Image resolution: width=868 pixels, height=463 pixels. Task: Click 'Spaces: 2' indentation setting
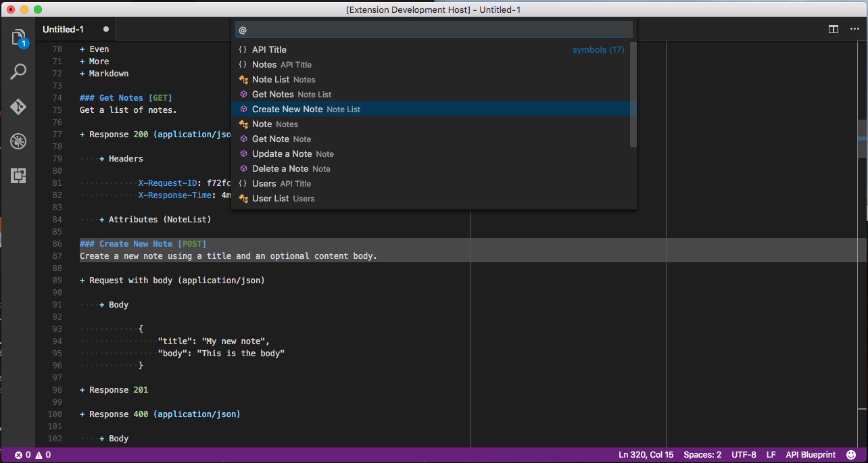702,455
